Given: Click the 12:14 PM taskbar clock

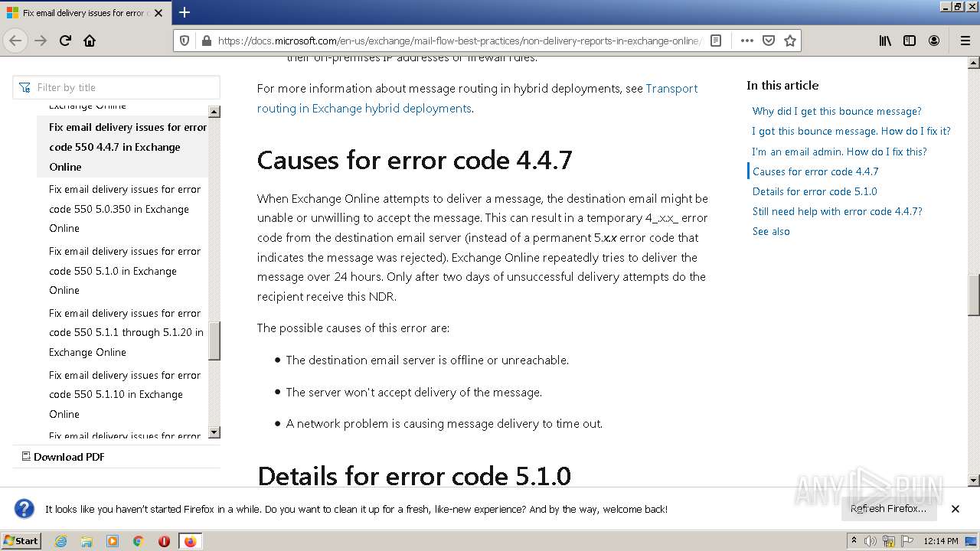Looking at the screenshot, I should click(x=941, y=541).
